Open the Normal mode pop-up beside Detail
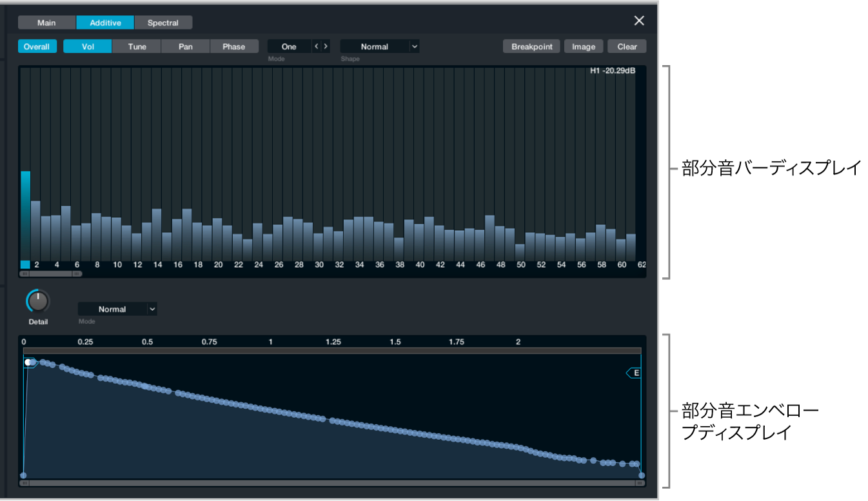Image resolution: width=868 pixels, height=501 pixels. (x=117, y=309)
